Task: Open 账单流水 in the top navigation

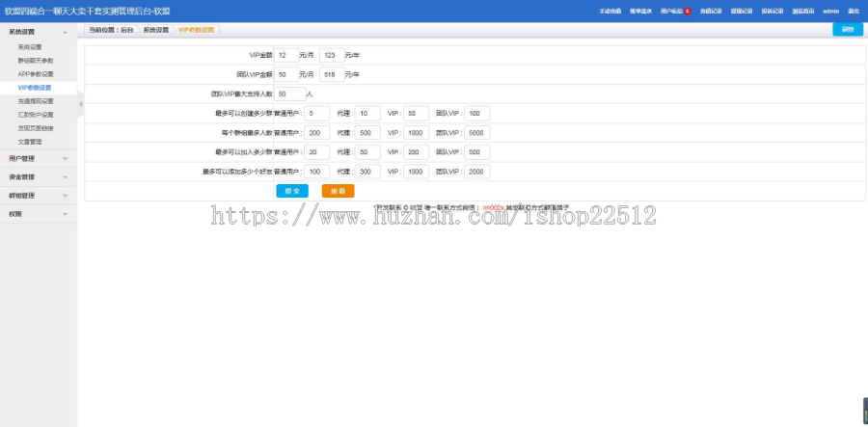Action: [x=641, y=11]
